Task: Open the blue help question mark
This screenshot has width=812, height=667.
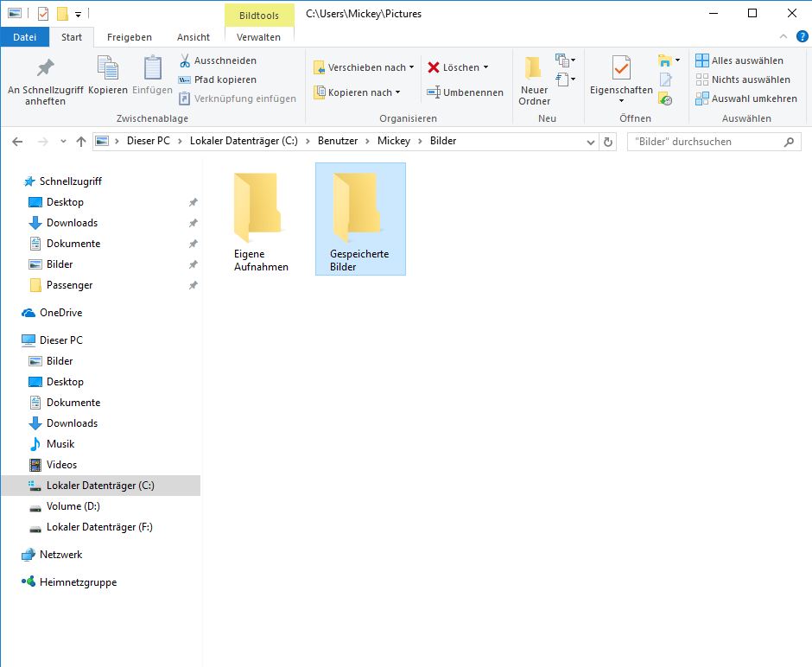Action: tap(802, 36)
